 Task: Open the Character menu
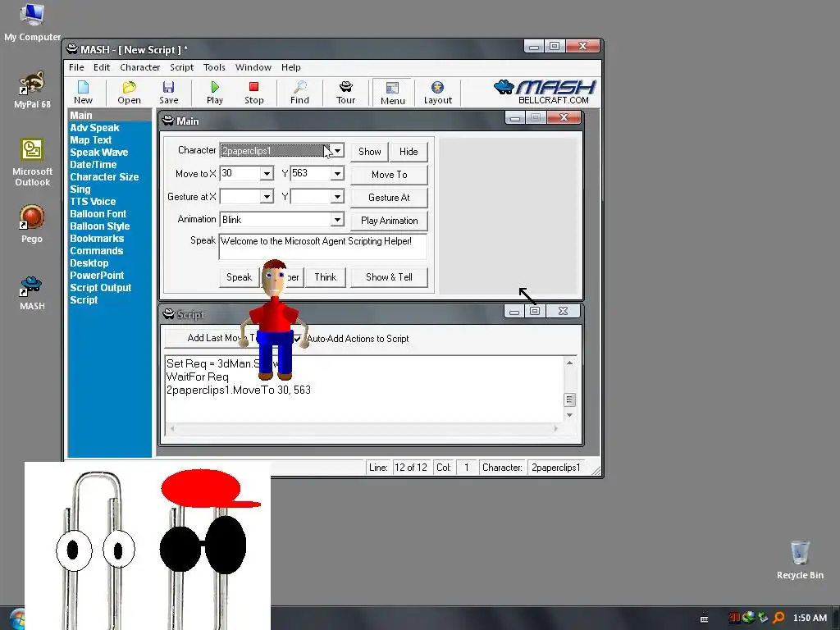pyautogui.click(x=139, y=67)
